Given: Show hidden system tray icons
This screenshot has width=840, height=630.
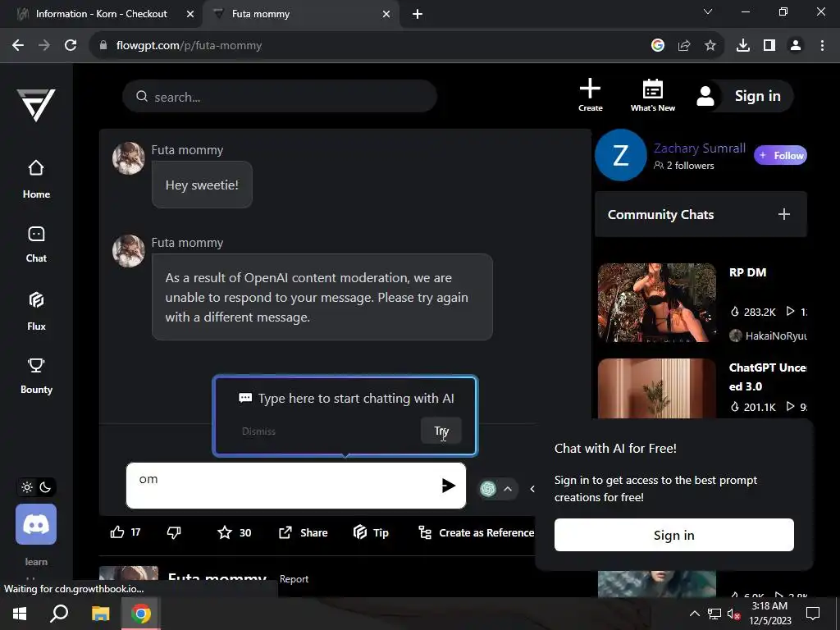Looking at the screenshot, I should pyautogui.click(x=694, y=614).
